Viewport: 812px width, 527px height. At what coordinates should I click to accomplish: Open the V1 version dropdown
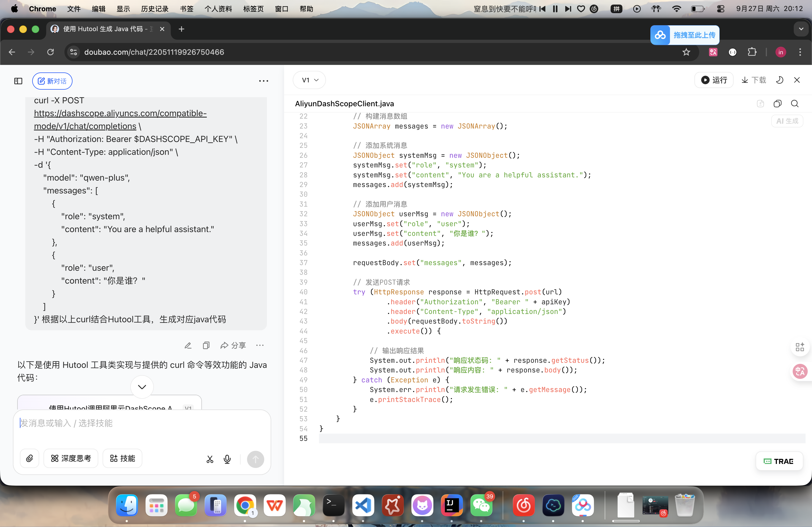(x=309, y=80)
